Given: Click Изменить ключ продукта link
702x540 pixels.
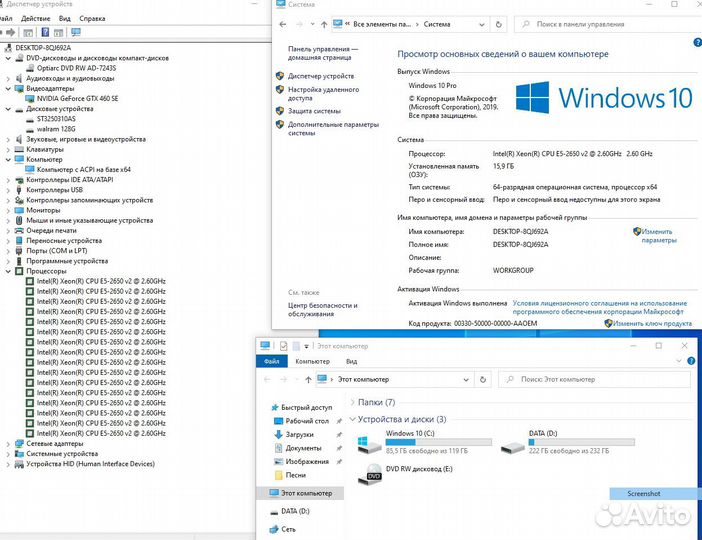Looking at the screenshot, I should 652,323.
